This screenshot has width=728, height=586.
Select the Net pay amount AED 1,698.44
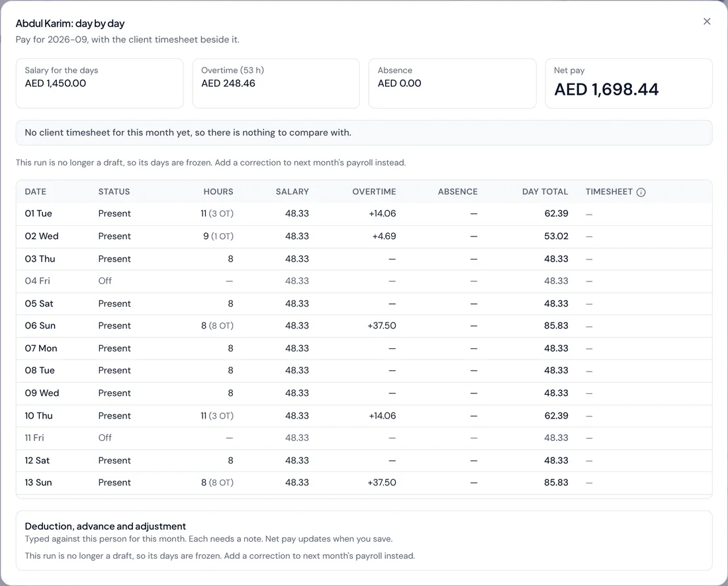tap(606, 89)
